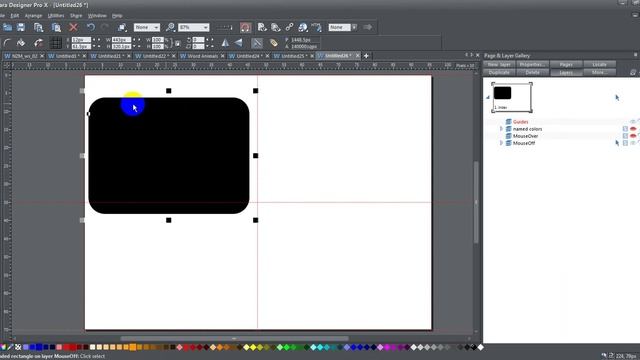640x360 pixels.
Task: Click the curved corners icon in InfoBar
Action: pyautogui.click(x=7, y=42)
